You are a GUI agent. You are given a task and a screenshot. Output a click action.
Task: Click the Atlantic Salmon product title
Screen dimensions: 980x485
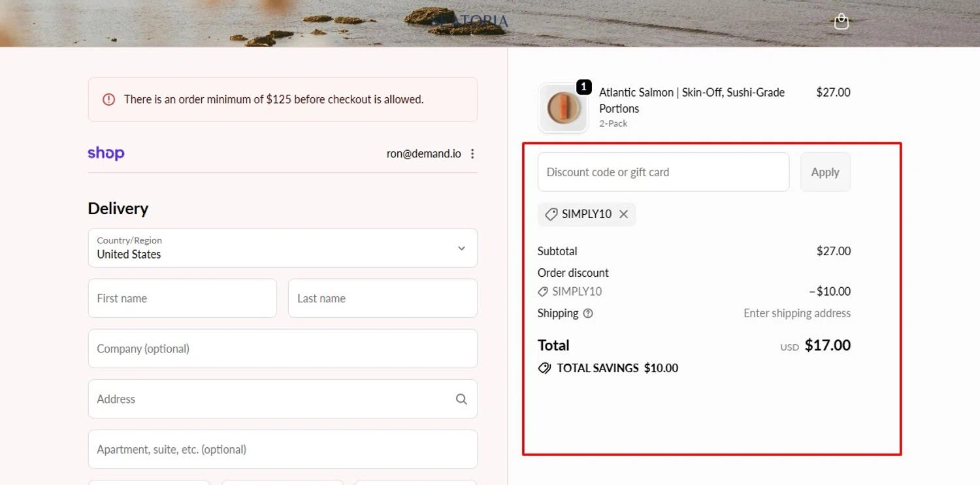[692, 101]
